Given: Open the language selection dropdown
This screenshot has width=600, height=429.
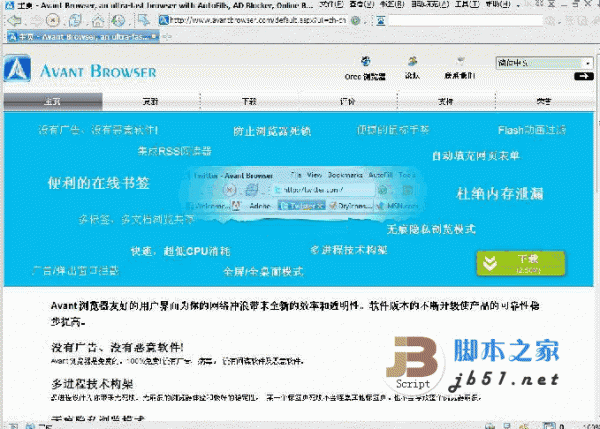Looking at the screenshot, I should [545, 63].
